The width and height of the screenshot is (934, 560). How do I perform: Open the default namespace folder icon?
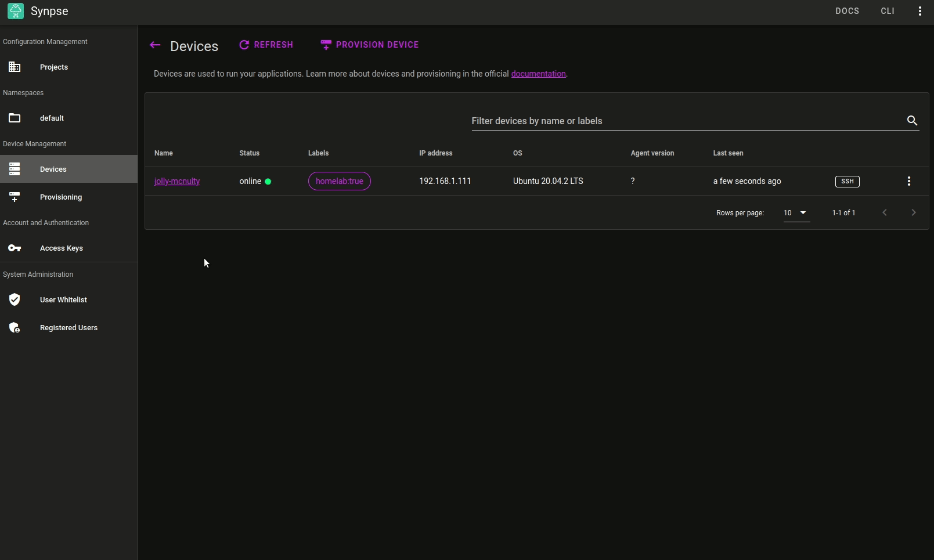(x=15, y=118)
